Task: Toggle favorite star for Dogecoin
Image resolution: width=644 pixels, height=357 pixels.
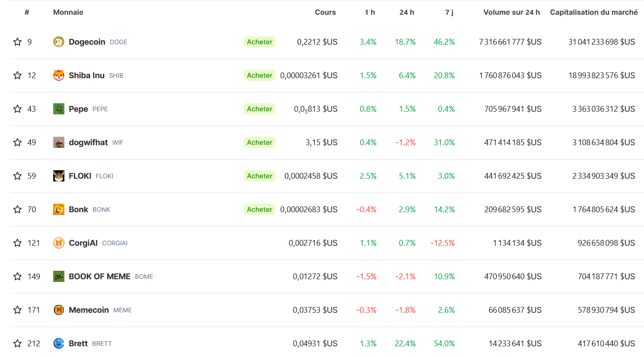Action: (17, 42)
